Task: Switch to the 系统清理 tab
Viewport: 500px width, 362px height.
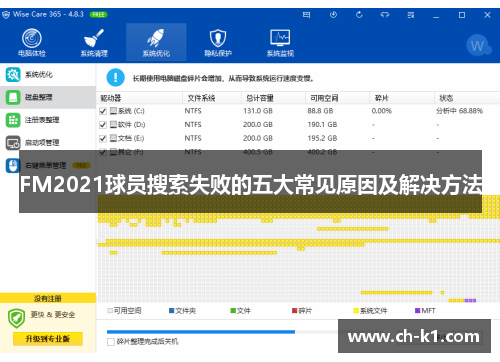Action: pos(94,42)
